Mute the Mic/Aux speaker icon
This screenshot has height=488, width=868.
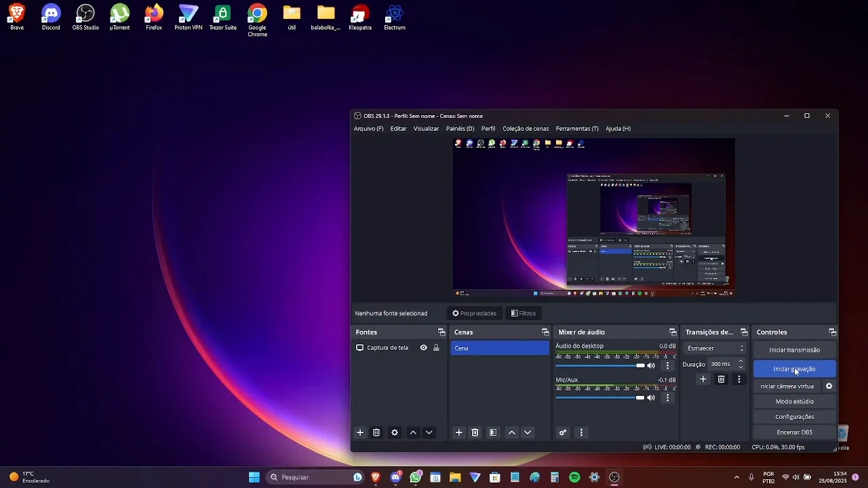pyautogui.click(x=651, y=398)
